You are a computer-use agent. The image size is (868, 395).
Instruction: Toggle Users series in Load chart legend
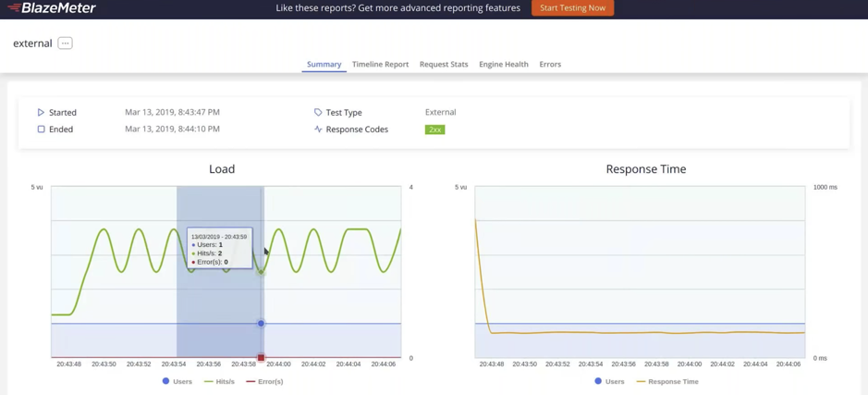[177, 381]
